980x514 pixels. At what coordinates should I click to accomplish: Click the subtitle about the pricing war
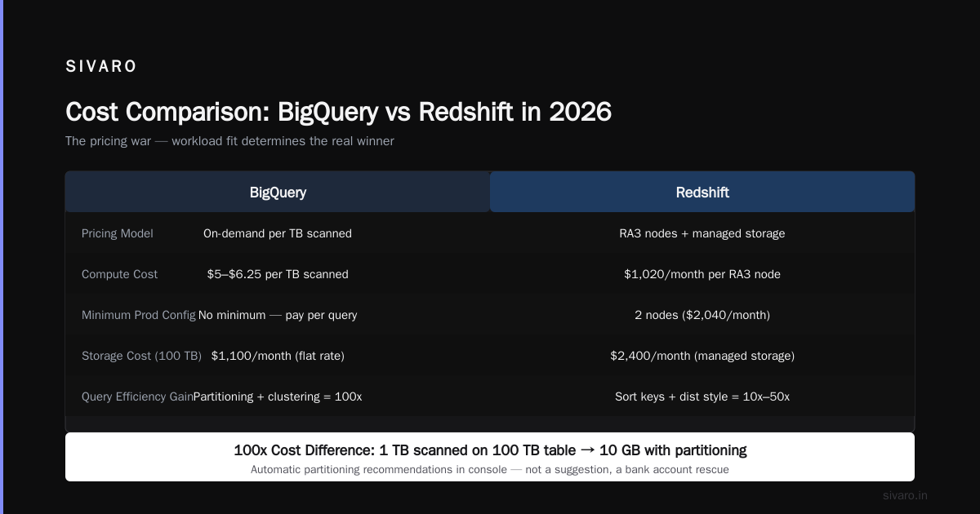[x=229, y=141]
